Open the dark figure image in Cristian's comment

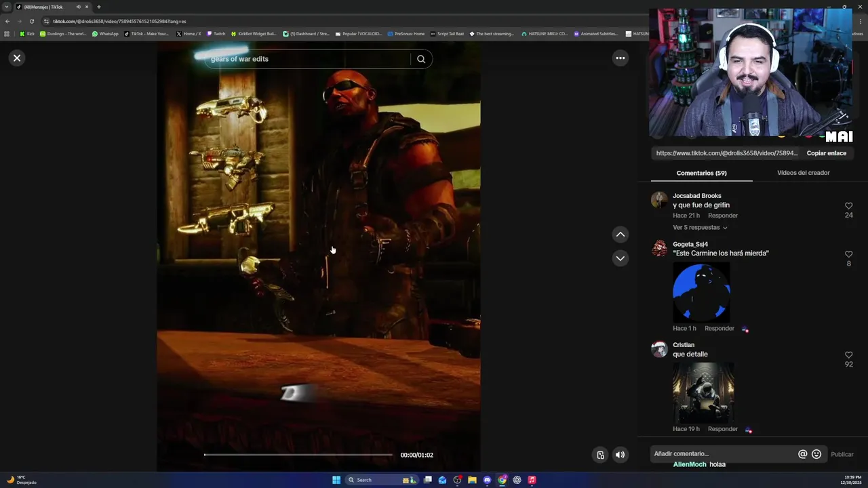pyautogui.click(x=703, y=392)
